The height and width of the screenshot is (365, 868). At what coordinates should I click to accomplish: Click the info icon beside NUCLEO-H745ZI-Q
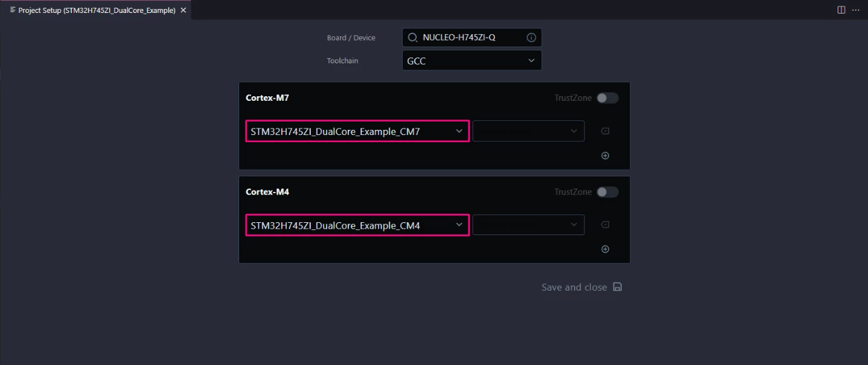531,37
